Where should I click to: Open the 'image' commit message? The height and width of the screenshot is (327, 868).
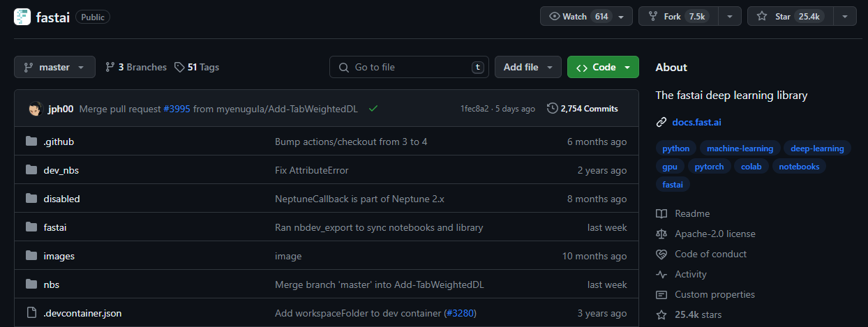pos(288,256)
